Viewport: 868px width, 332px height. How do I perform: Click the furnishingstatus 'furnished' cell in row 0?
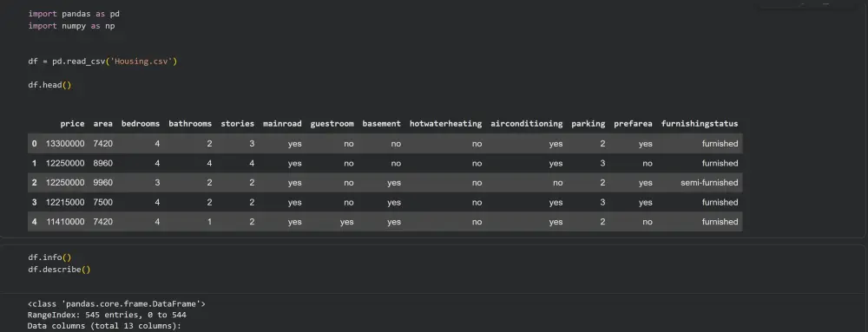[x=720, y=144]
